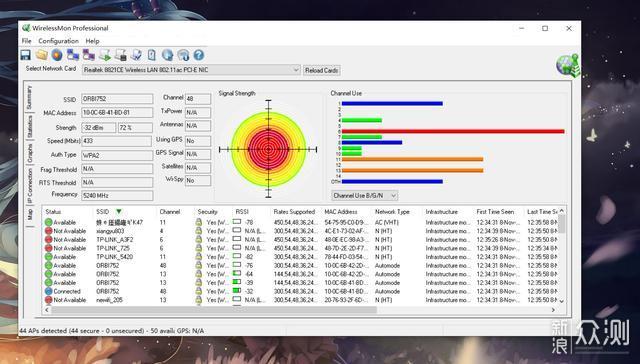The image size is (640, 364).
Task: Click the green arrow start logging icon
Action: coord(104,55)
